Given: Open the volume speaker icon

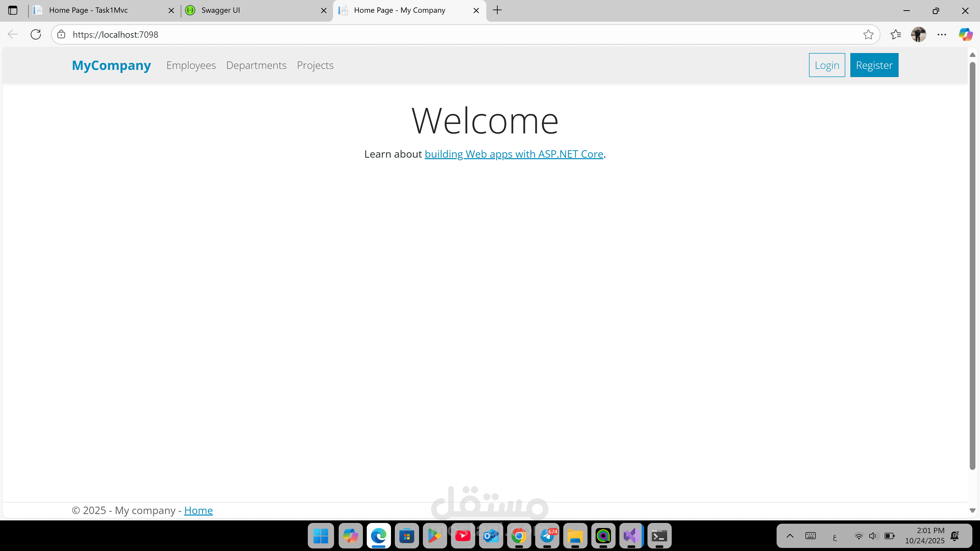Looking at the screenshot, I should pyautogui.click(x=874, y=536).
